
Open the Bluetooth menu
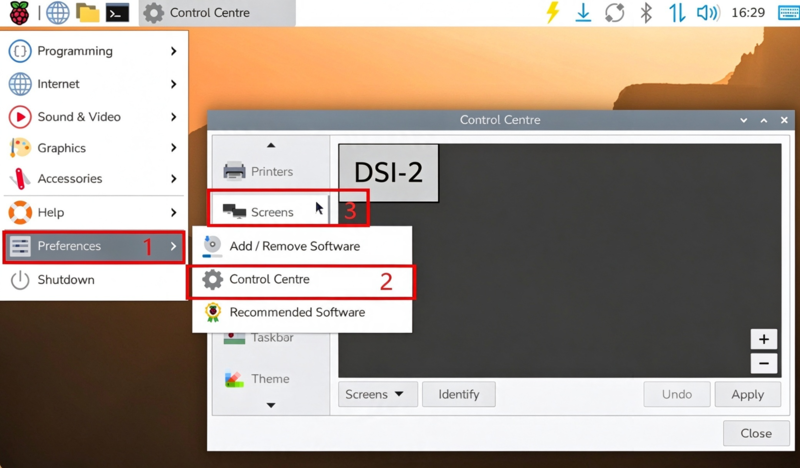pos(646,13)
